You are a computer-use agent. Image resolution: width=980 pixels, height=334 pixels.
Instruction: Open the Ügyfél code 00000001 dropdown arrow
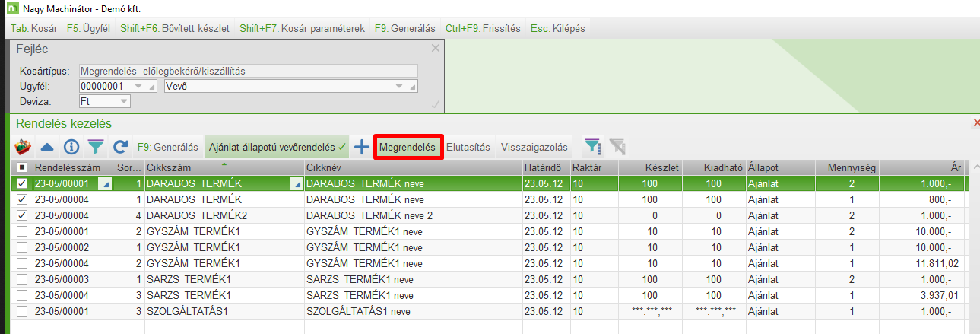click(138, 86)
